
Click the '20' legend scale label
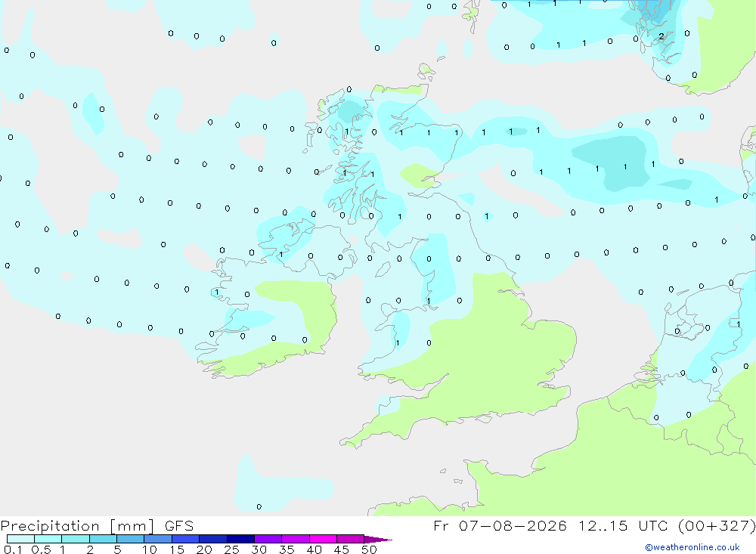(204, 549)
